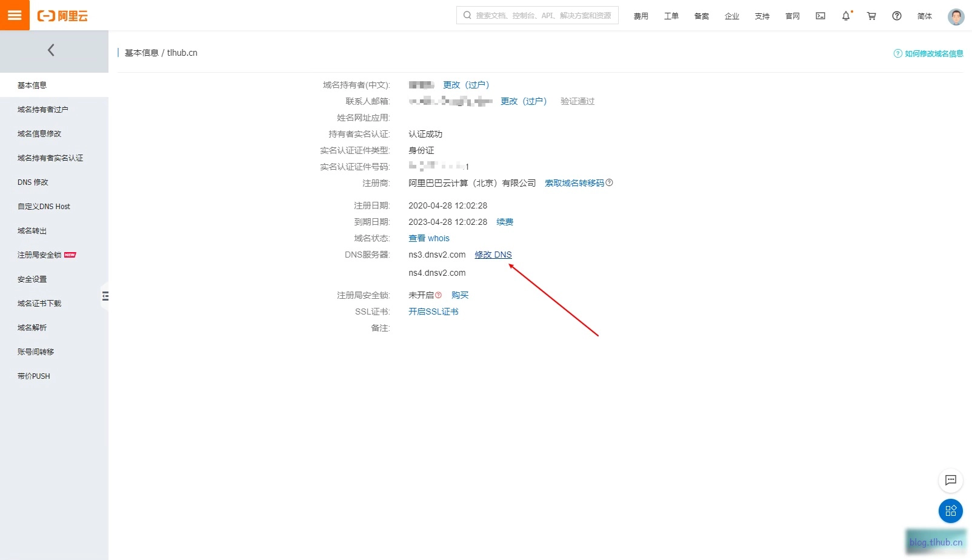Switch language via 简体
The width and height of the screenshot is (972, 560).
pos(925,16)
